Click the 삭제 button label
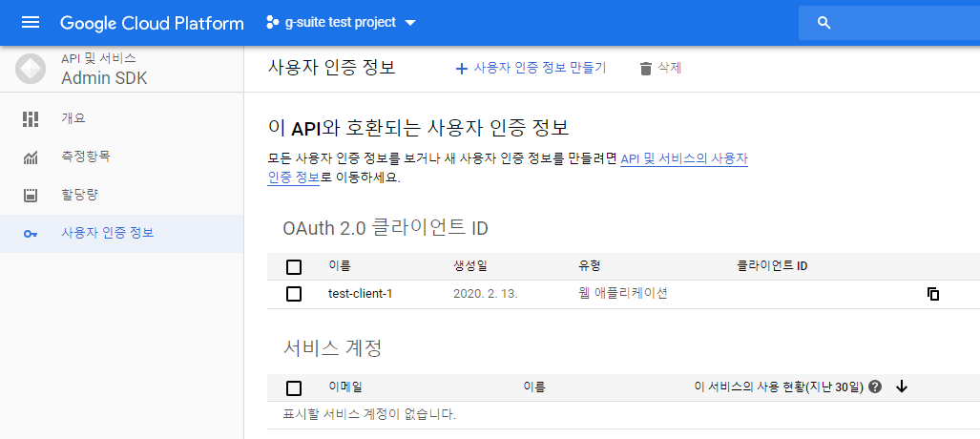The height and width of the screenshot is (439, 980). click(669, 68)
